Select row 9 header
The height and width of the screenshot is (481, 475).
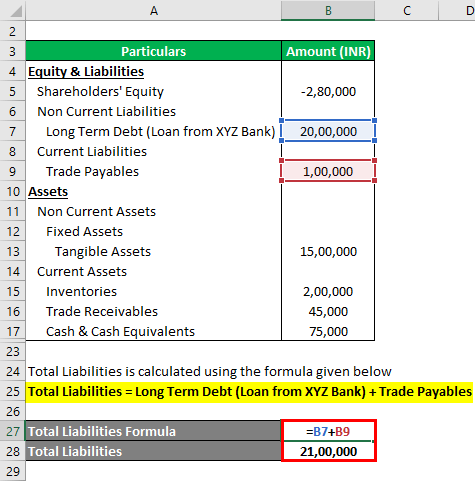(13, 171)
